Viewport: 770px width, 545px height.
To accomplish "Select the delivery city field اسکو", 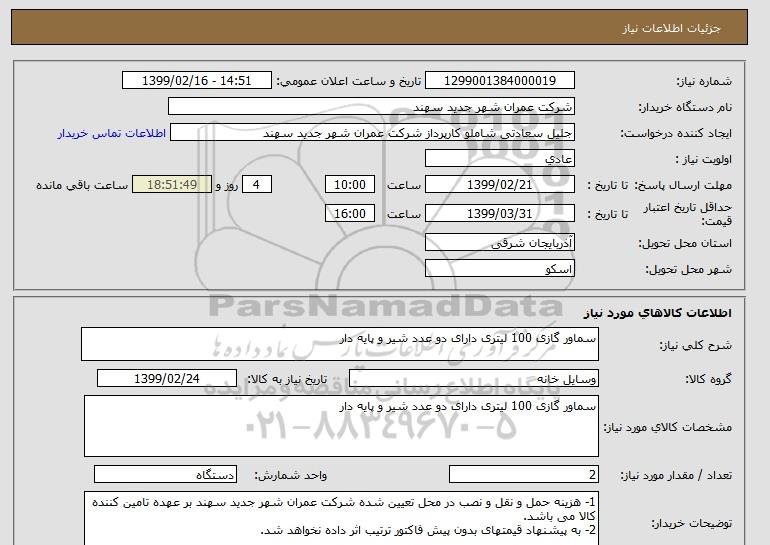I will [x=499, y=269].
